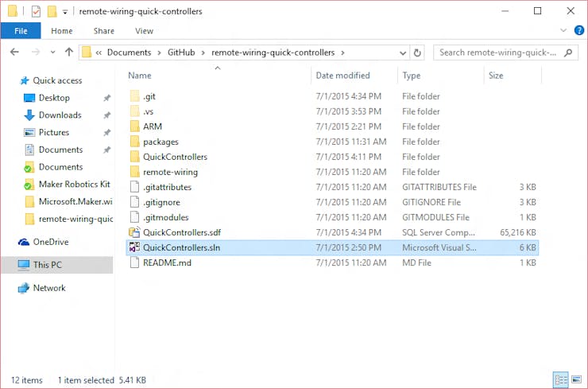The width and height of the screenshot is (588, 389).
Task: Open the Home ribbon tab
Action: coord(62,31)
